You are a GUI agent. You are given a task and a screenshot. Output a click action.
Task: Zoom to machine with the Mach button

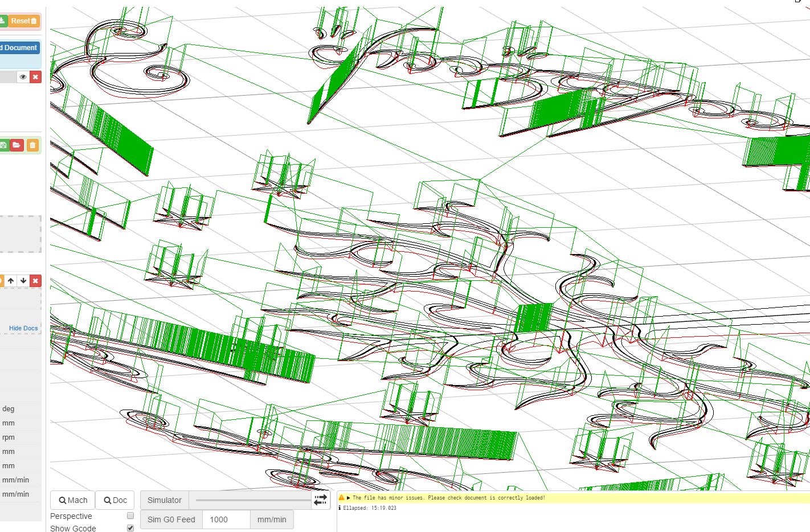click(x=73, y=500)
